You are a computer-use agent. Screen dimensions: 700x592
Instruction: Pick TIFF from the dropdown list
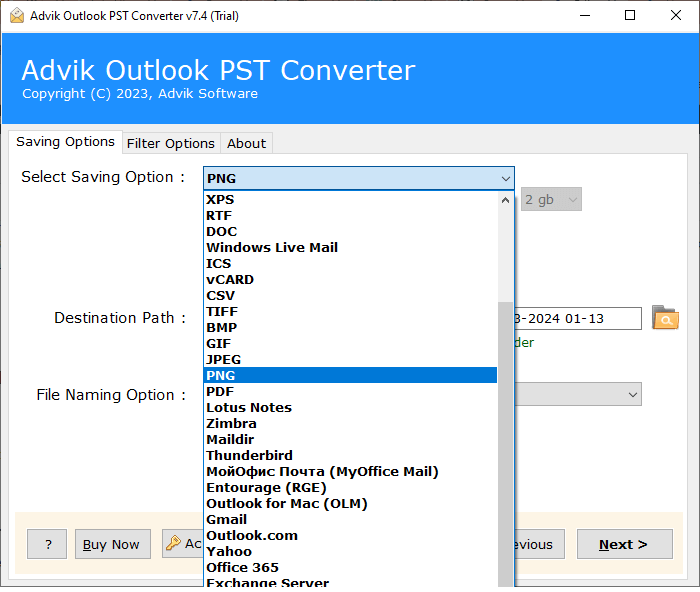pos(350,312)
